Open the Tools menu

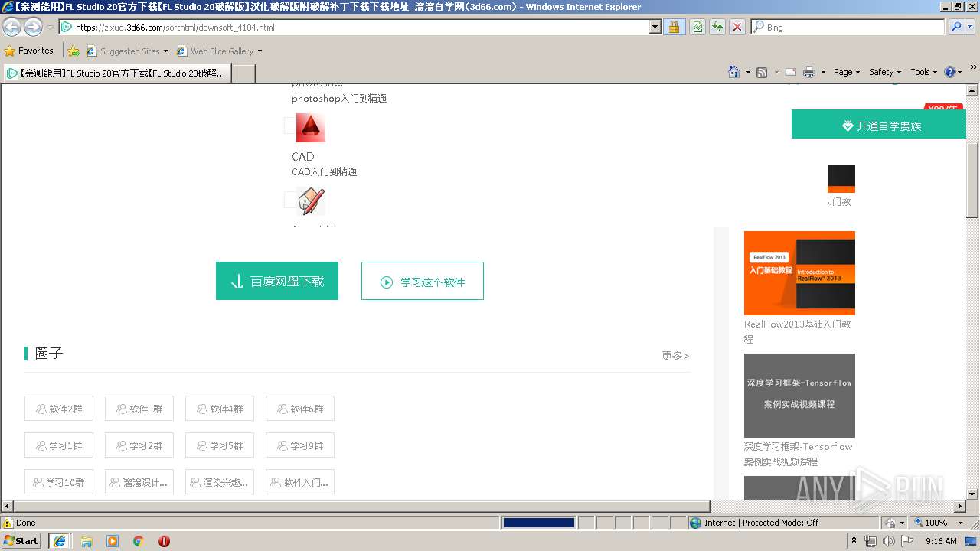coord(923,72)
